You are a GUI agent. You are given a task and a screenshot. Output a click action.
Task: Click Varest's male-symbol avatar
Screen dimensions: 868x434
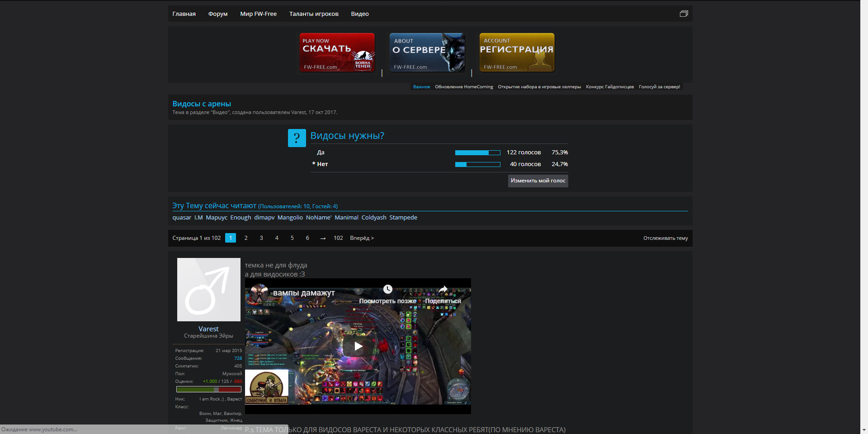(x=208, y=290)
